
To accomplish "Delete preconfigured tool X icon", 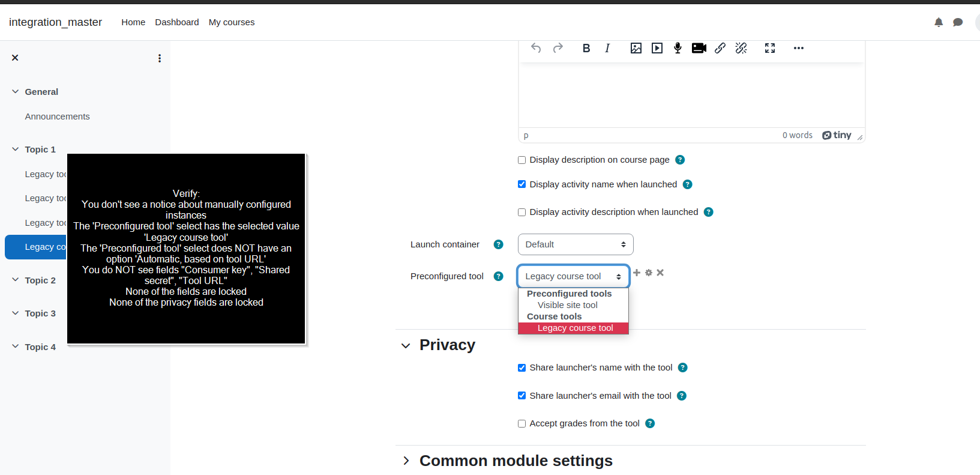I will tap(660, 273).
